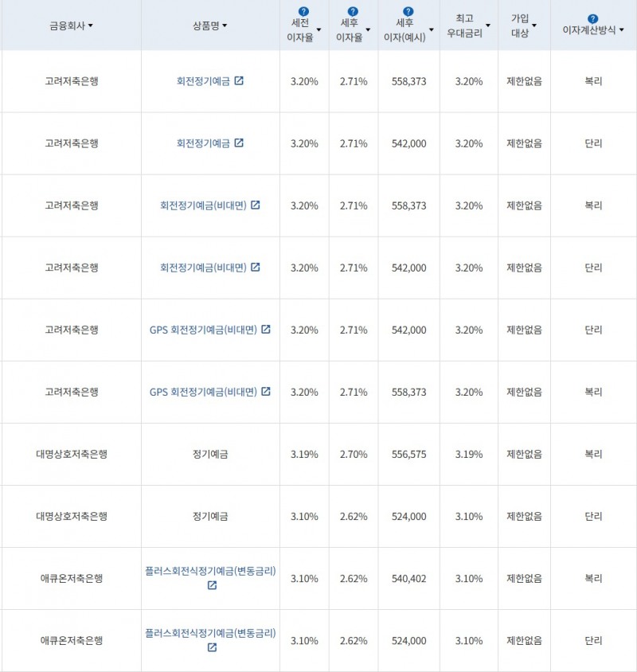The image size is (637, 672).
Task: Sort the table by 최고우대금리
Action: pos(487,27)
